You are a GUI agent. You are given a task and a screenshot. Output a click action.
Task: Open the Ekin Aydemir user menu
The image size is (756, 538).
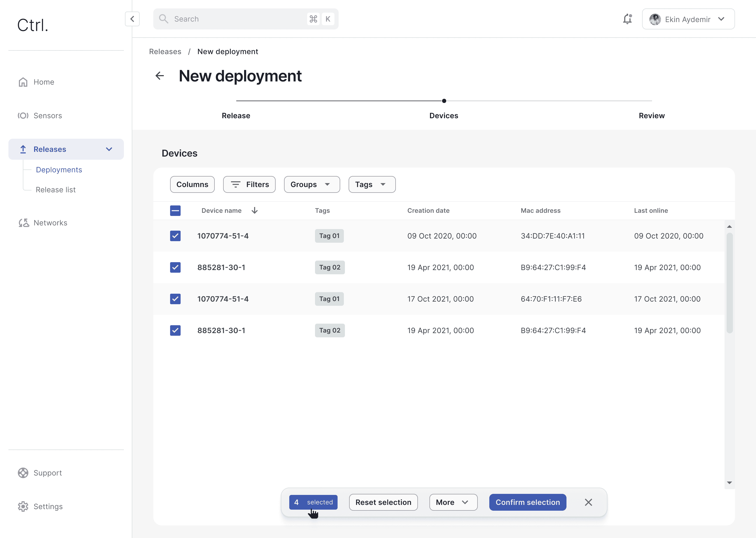click(x=688, y=19)
